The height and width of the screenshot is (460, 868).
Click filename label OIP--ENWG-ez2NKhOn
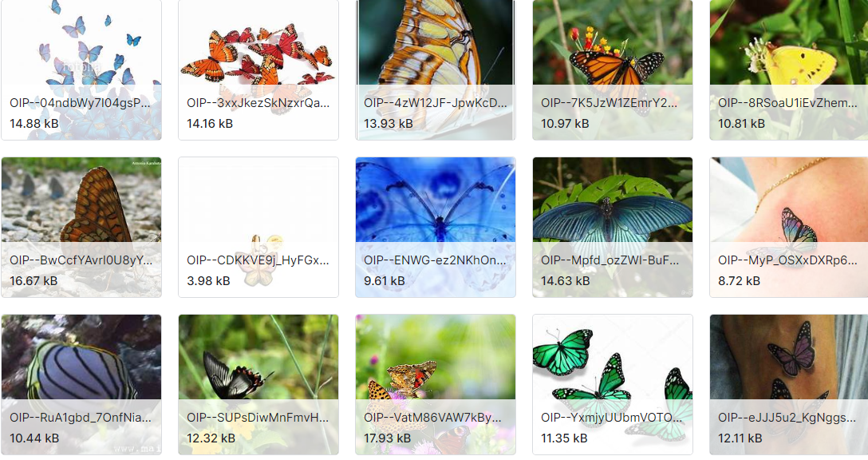click(x=435, y=260)
